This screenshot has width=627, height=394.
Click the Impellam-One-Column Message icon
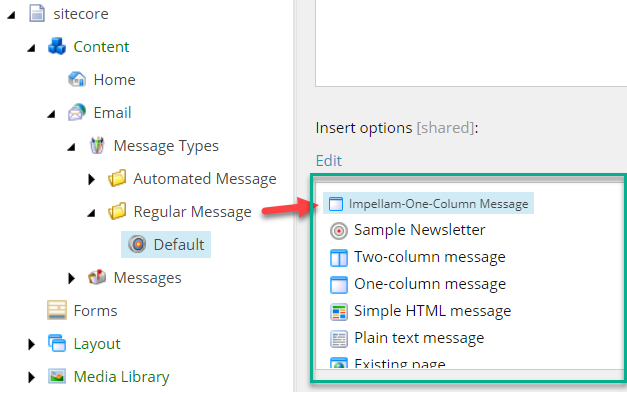336,204
